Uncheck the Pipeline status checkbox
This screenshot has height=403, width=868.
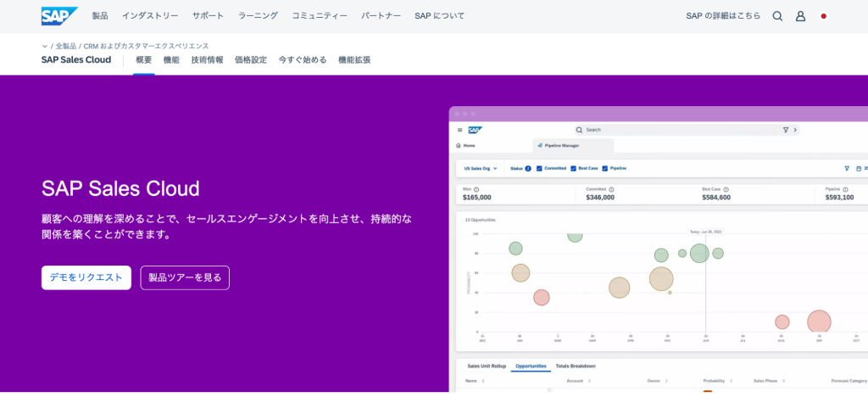coord(605,168)
